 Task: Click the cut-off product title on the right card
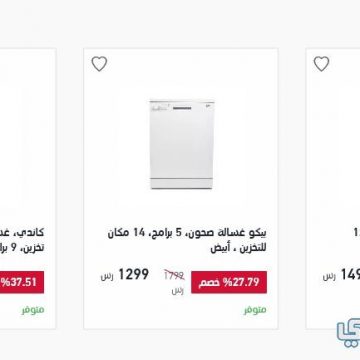(357, 233)
